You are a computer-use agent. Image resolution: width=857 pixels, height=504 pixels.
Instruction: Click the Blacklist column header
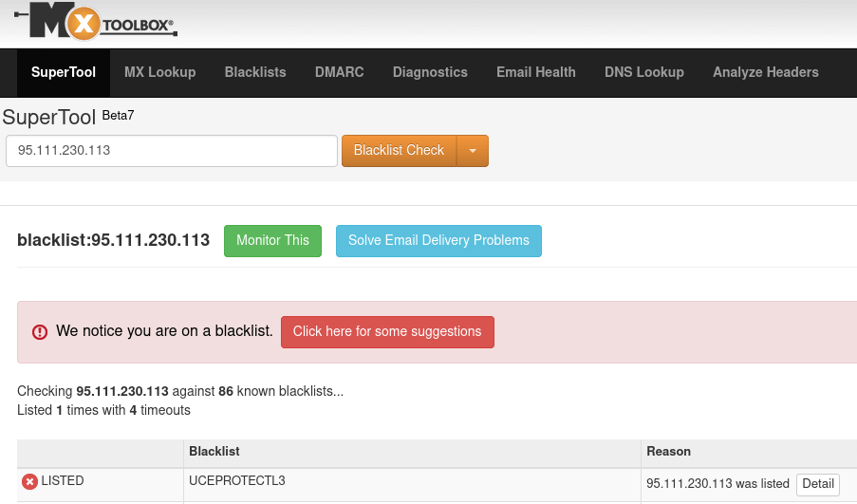pyautogui.click(x=214, y=452)
